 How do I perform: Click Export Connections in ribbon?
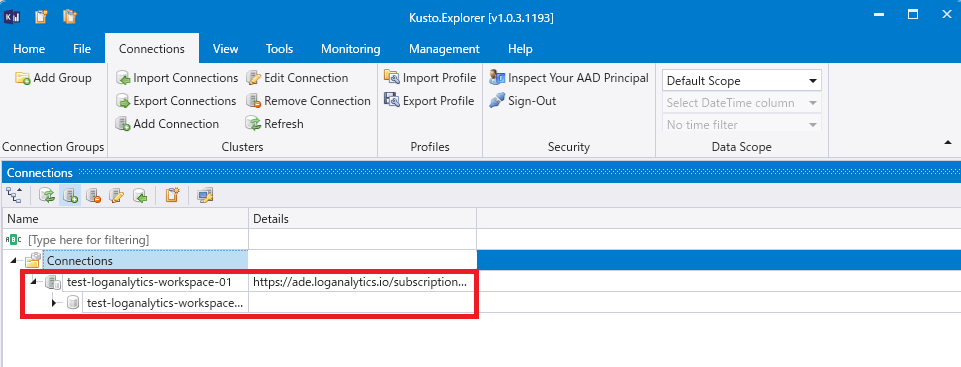click(x=176, y=100)
